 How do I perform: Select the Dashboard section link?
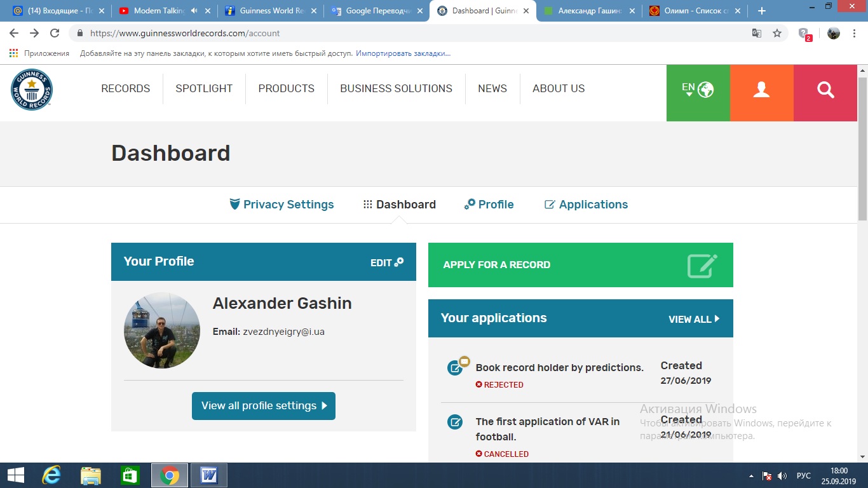400,205
